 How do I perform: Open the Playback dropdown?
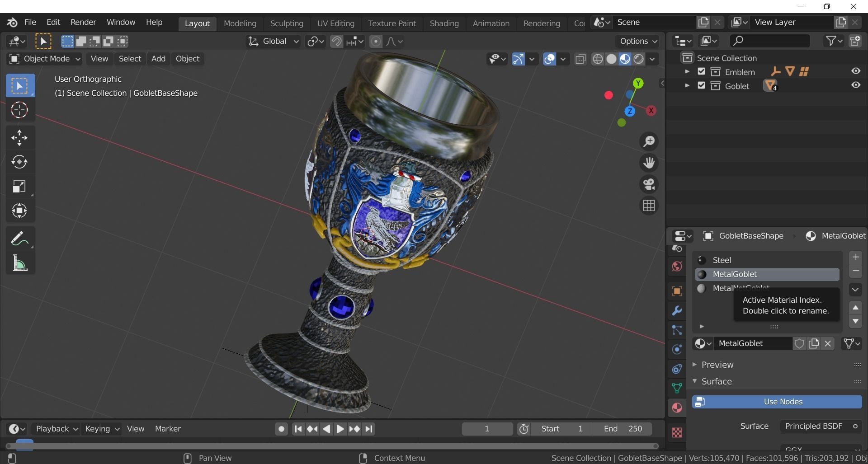coord(56,429)
